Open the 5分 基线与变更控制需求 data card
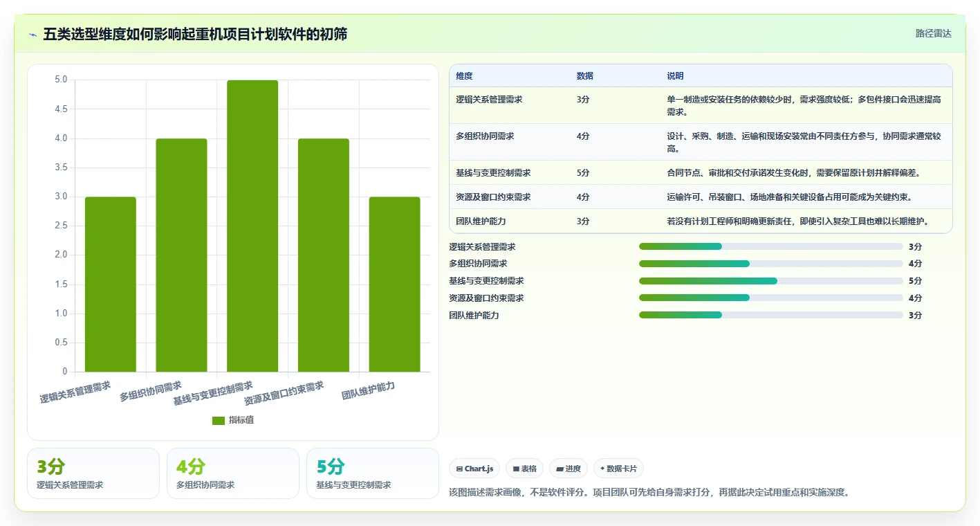The height and width of the screenshot is (526, 980). coord(373,473)
